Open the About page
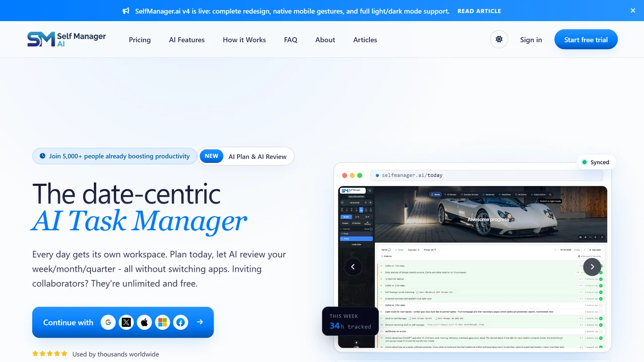 point(325,40)
